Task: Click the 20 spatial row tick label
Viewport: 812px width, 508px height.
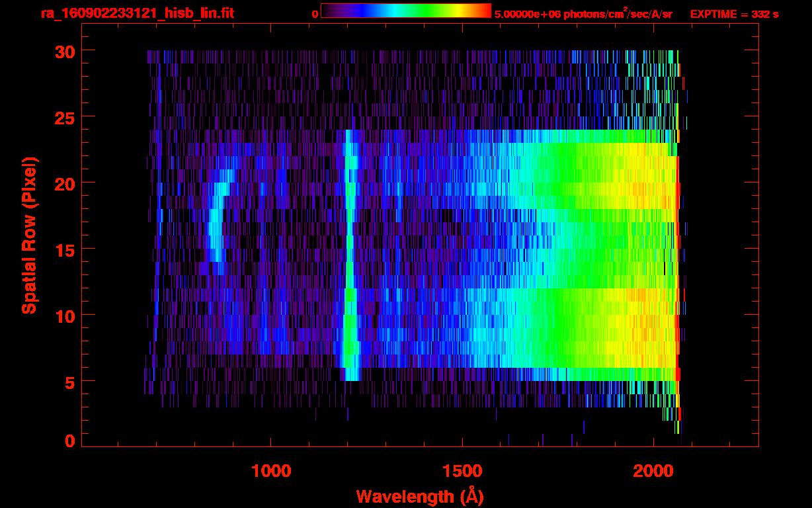Action: click(63, 183)
